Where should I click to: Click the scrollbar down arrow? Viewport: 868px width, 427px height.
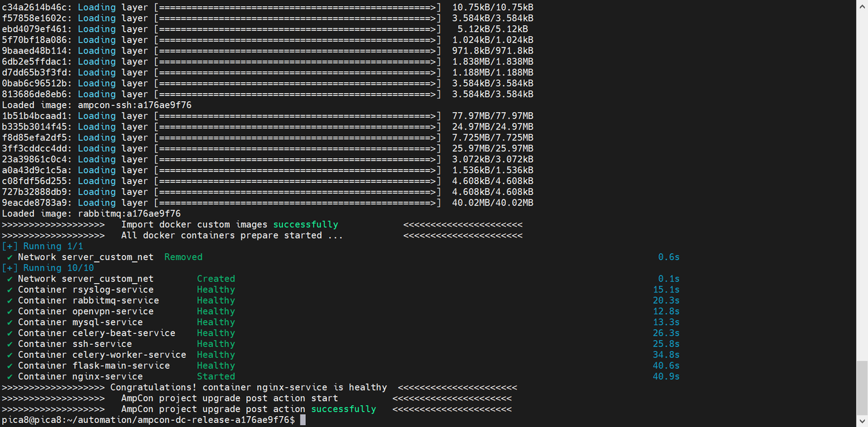(862, 421)
